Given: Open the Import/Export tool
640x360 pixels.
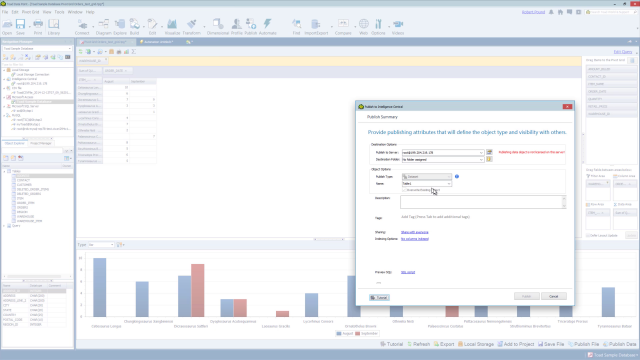Looking at the screenshot, I should click(316, 27).
